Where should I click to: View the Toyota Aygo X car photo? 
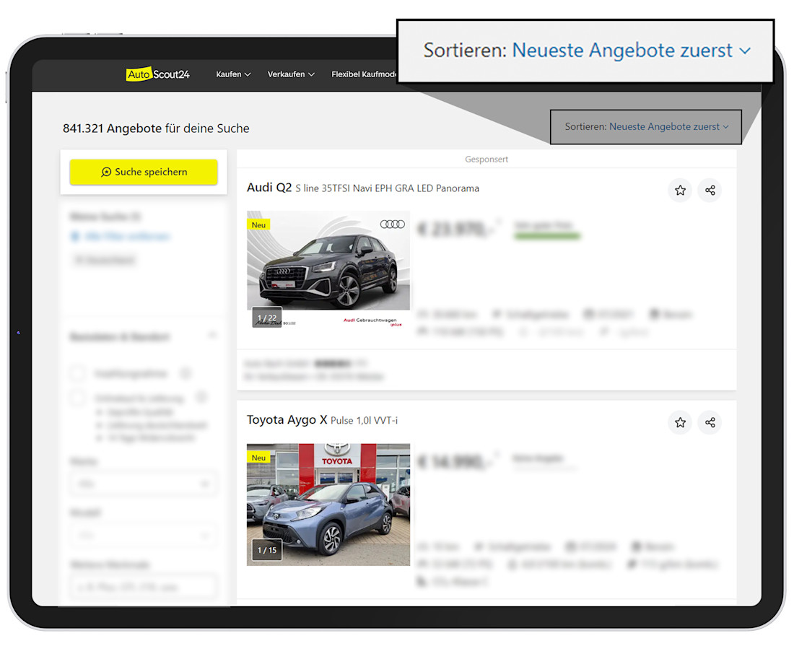328,505
